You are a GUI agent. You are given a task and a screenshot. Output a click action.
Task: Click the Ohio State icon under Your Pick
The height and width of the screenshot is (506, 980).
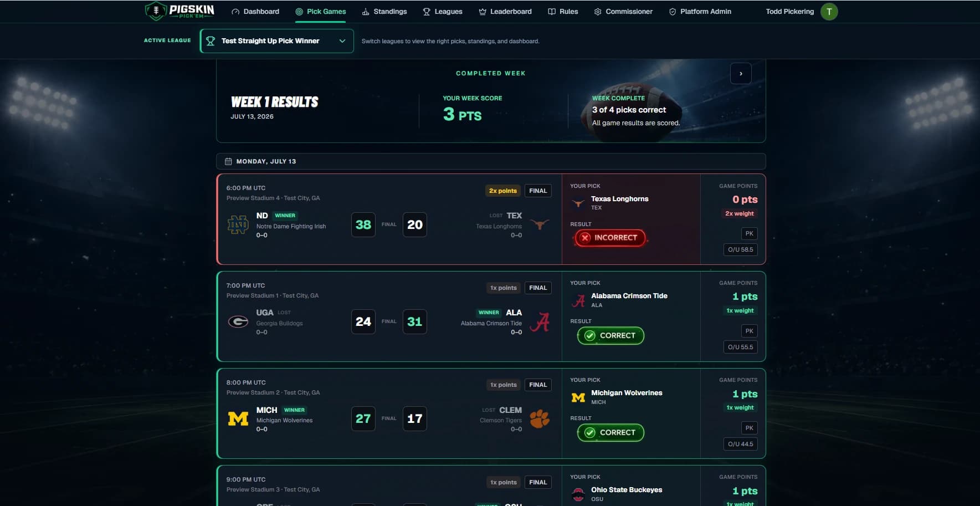(578, 494)
